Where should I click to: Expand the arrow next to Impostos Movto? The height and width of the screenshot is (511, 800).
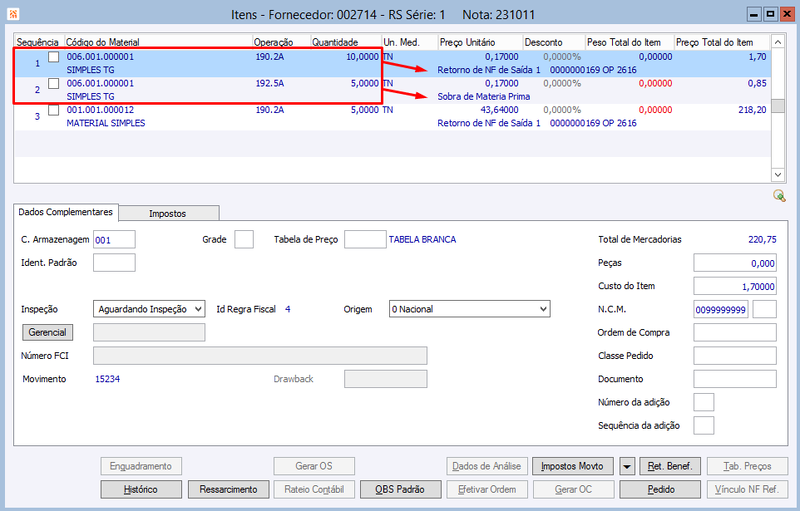click(627, 466)
